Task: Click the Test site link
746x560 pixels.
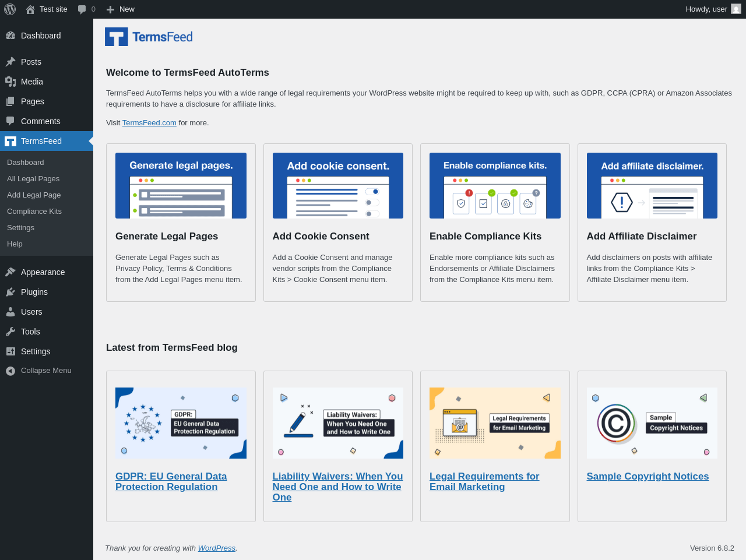Action: tap(54, 9)
